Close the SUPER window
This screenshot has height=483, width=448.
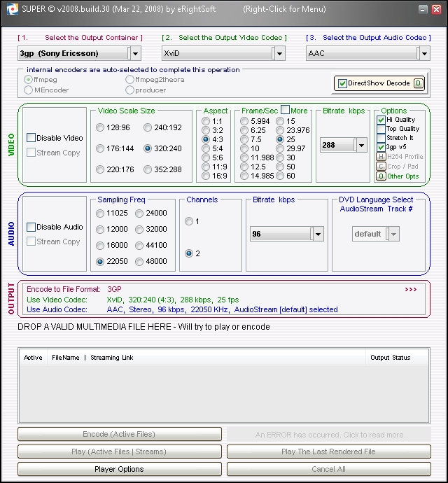click(436, 9)
